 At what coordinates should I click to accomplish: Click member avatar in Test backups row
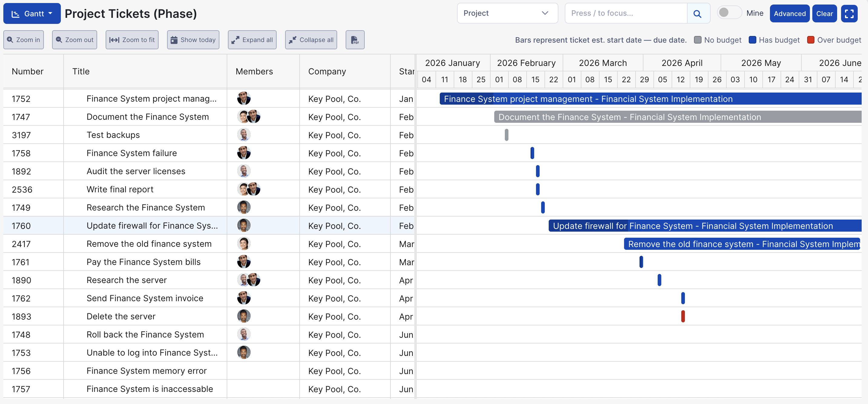coord(244,135)
